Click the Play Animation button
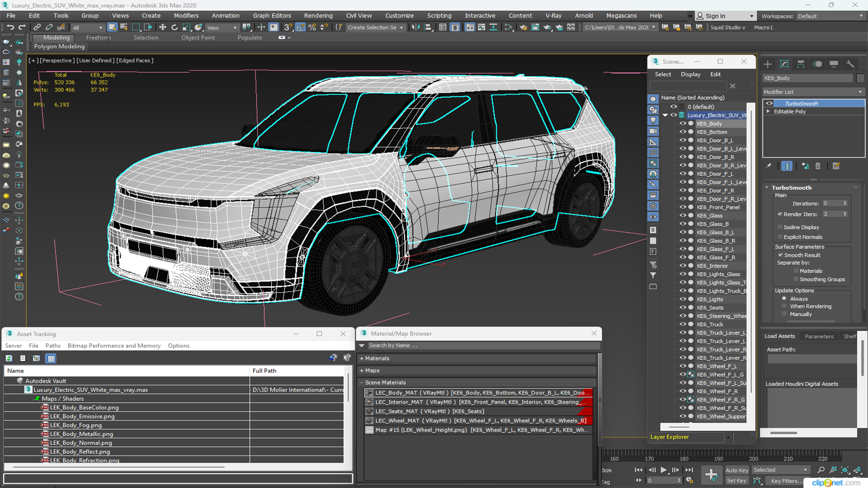868x488 pixels. tap(663, 470)
